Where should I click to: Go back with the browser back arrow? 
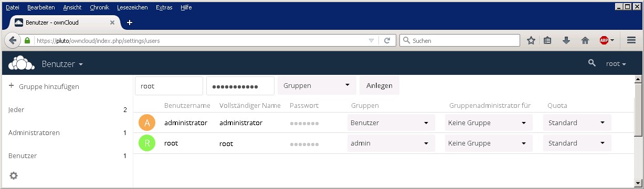(x=13, y=40)
